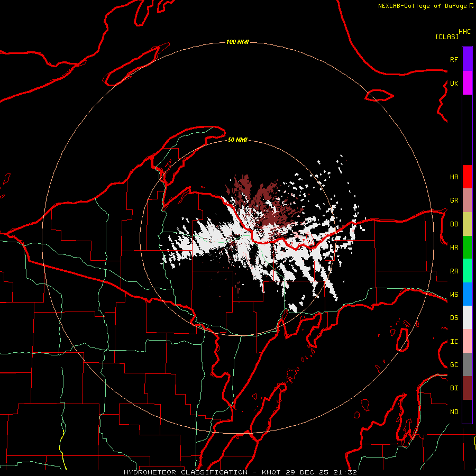Click the WS blue legend swatch
This screenshot has width=476, height=476.
click(467, 294)
